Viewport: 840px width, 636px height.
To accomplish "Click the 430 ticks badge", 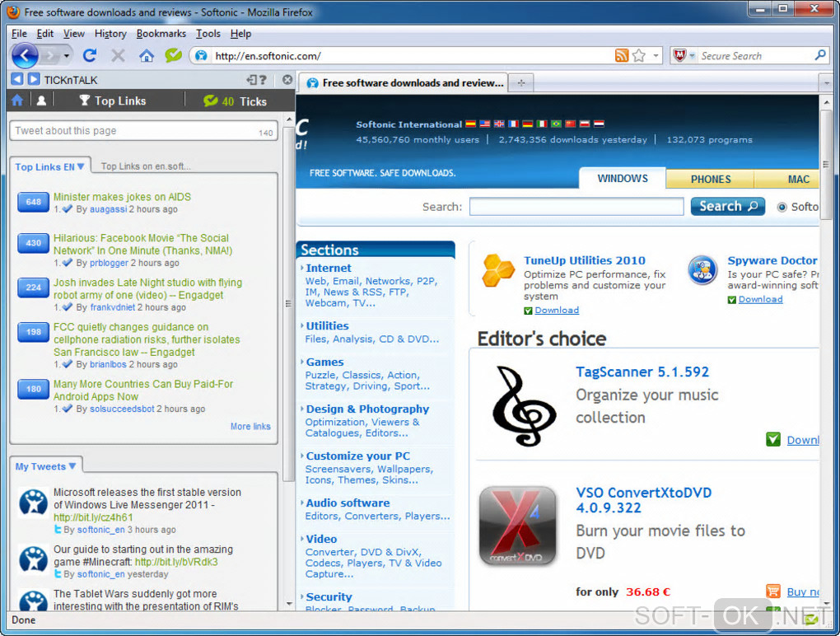I will pyautogui.click(x=33, y=243).
